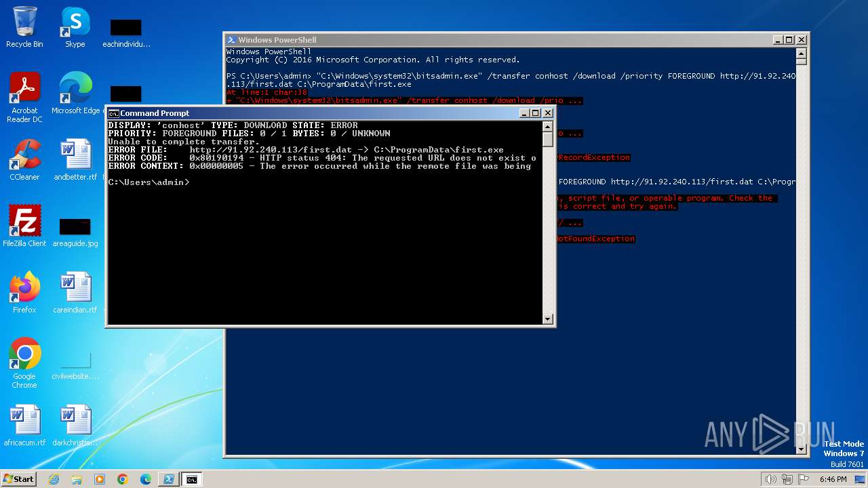This screenshot has height=488, width=868.
Task: Open the Recycle Bin desktop icon
Action: pyautogui.click(x=24, y=27)
